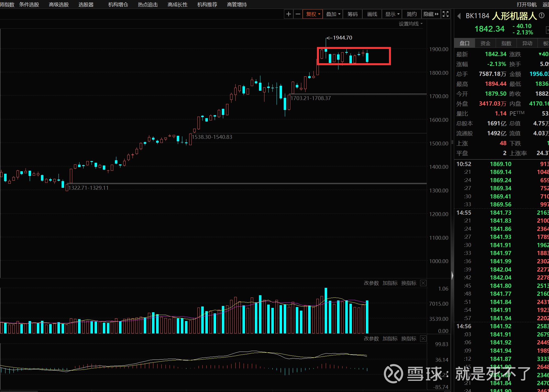
Task: Toggle the 简约 simple view mode
Action: [x=412, y=14]
